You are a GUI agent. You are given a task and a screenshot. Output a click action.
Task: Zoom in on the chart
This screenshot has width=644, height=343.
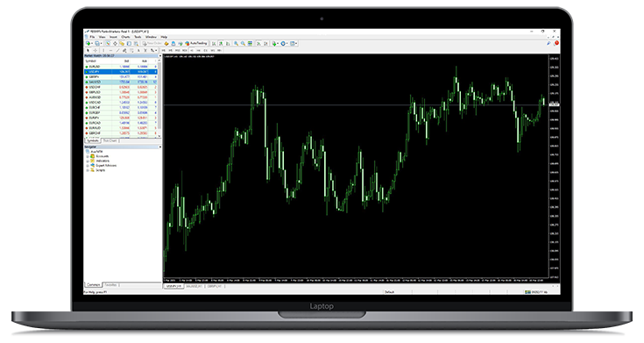click(x=236, y=43)
